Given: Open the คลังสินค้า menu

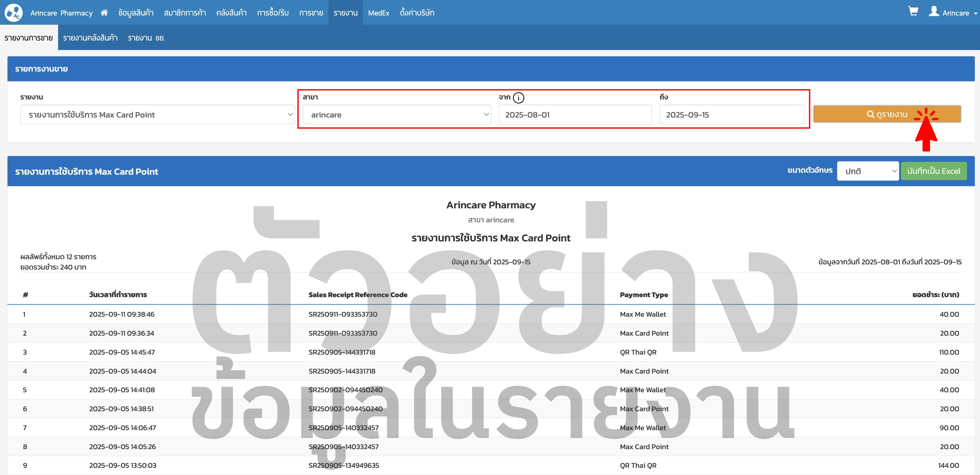Looking at the screenshot, I should [231, 13].
